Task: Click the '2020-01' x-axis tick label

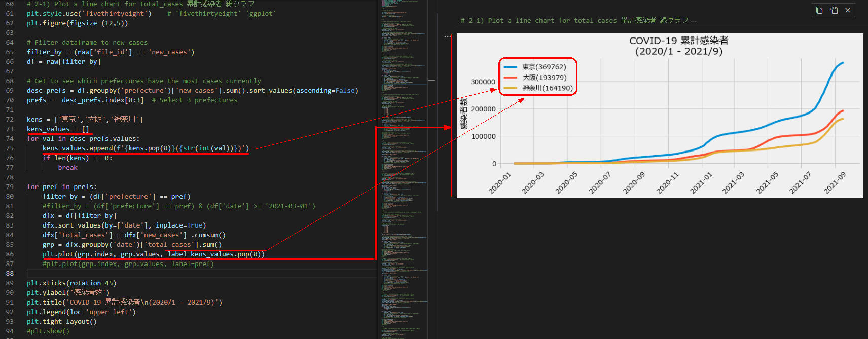Action: (x=500, y=183)
